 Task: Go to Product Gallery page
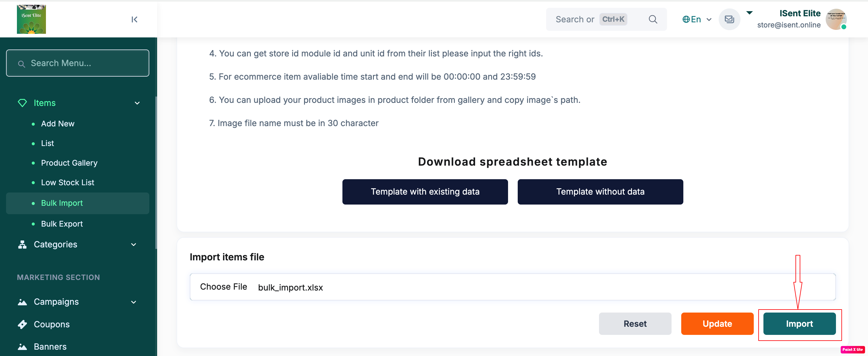coord(69,163)
